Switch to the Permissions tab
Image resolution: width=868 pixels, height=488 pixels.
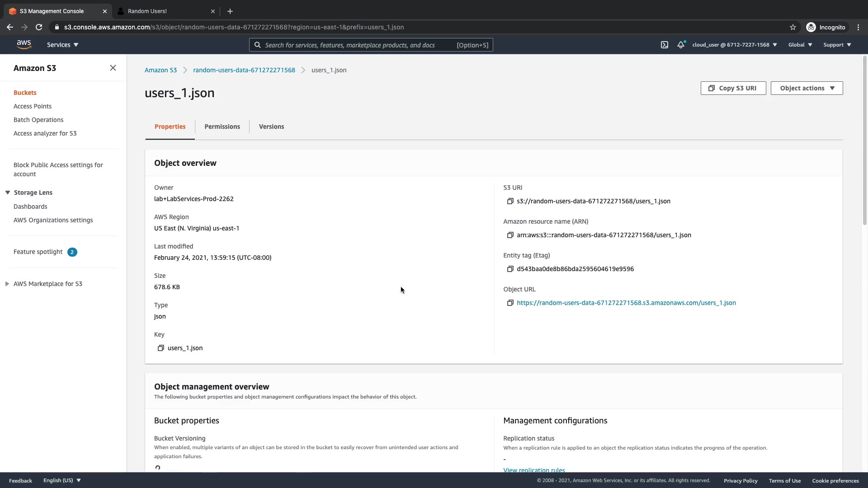[222, 127]
